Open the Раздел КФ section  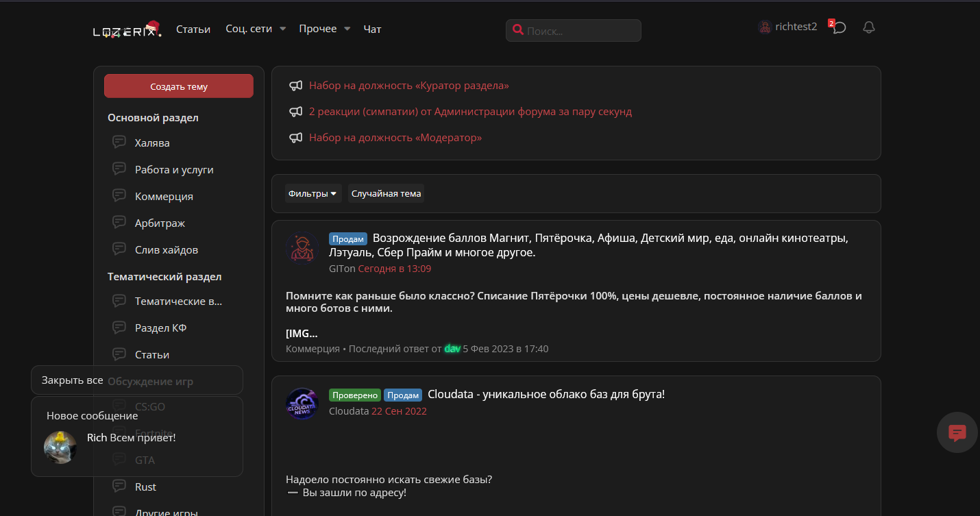point(161,328)
